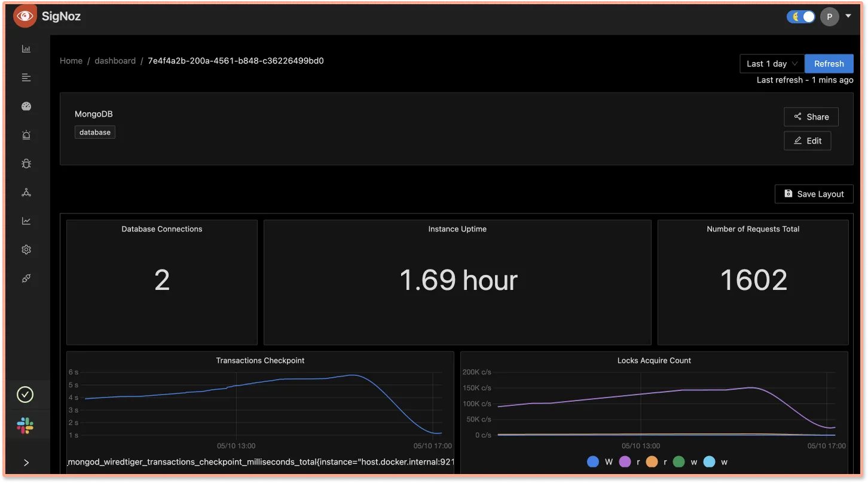Open the Slack community icon
This screenshot has width=868, height=483.
(25, 426)
